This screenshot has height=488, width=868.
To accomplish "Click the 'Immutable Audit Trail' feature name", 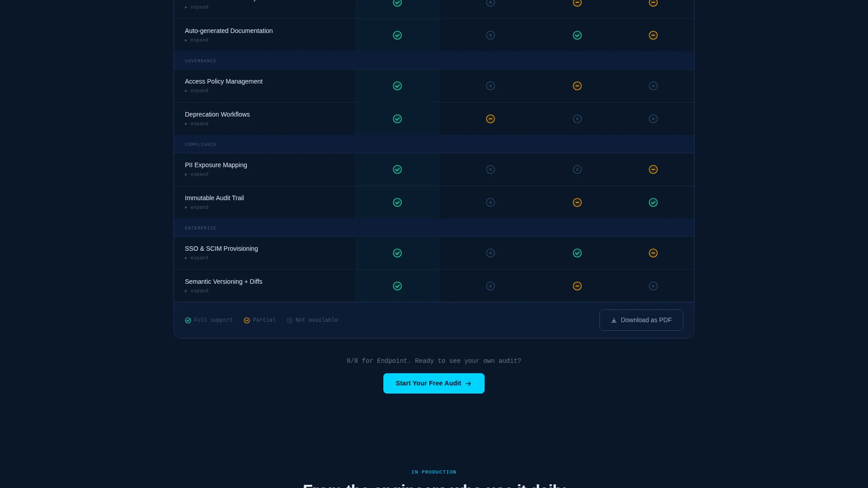I will point(214,198).
